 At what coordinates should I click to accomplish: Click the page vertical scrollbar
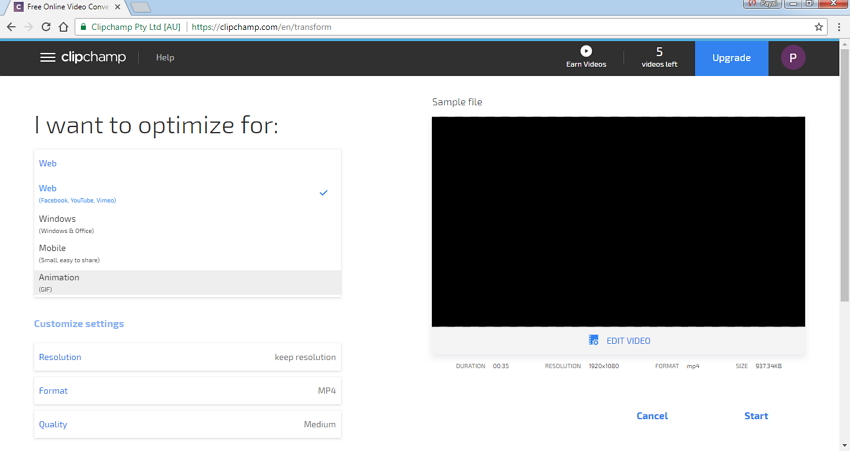pyautogui.click(x=845, y=175)
